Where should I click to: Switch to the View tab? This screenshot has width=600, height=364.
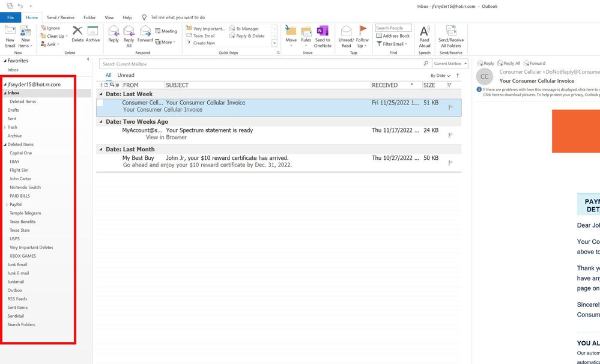(x=109, y=17)
